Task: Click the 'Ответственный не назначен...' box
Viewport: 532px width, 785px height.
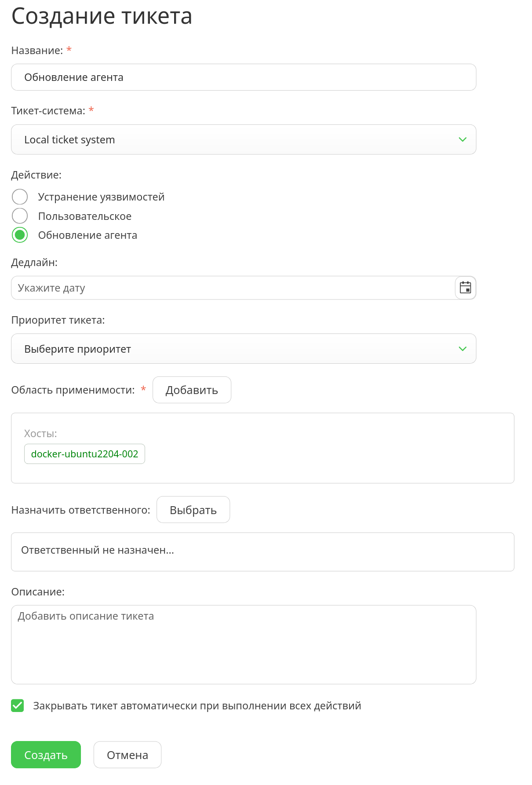Action: (262, 552)
